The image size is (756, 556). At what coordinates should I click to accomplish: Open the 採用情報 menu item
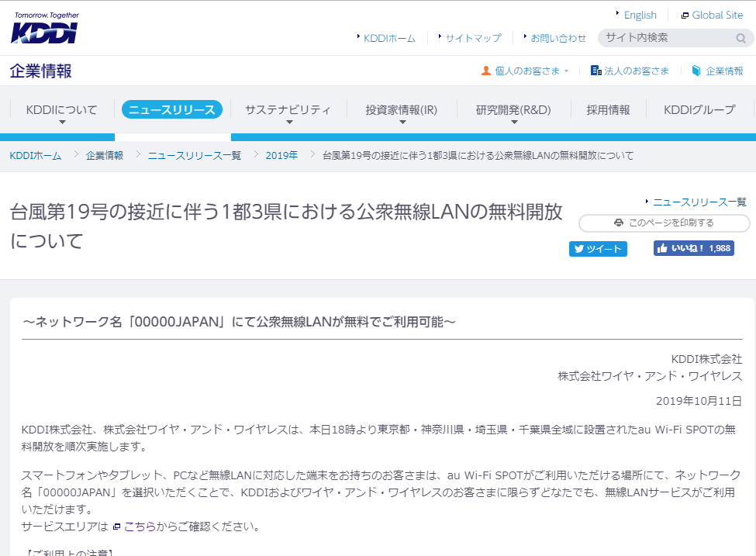608,110
